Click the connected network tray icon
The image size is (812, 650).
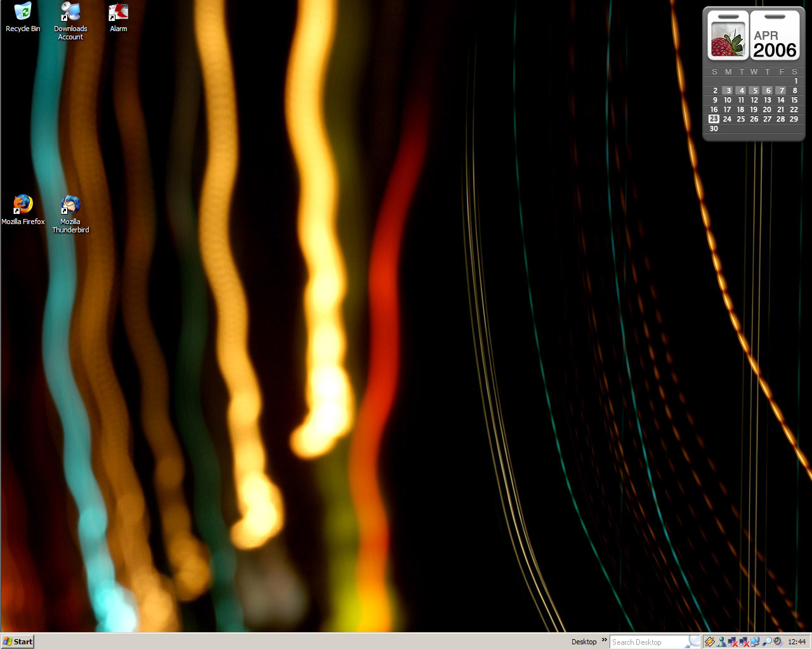(x=755, y=642)
